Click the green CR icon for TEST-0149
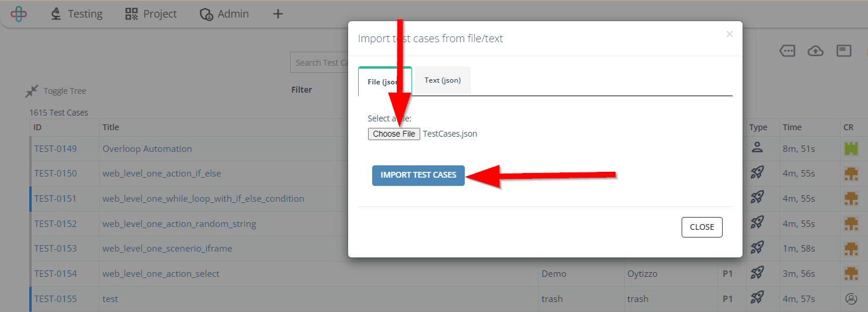The image size is (868, 312). coord(850,148)
